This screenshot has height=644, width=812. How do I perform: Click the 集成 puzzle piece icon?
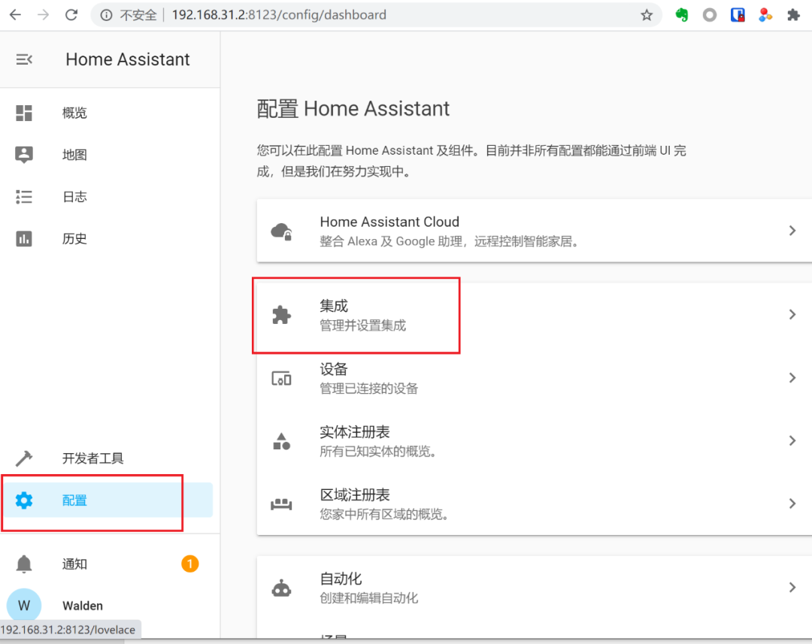click(282, 315)
